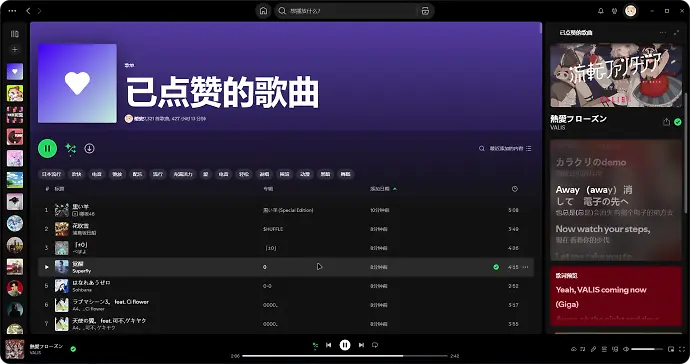This screenshot has height=364, width=690.
Task: Open the Liked Songs heart in the sidebar
Action: coord(15,71)
